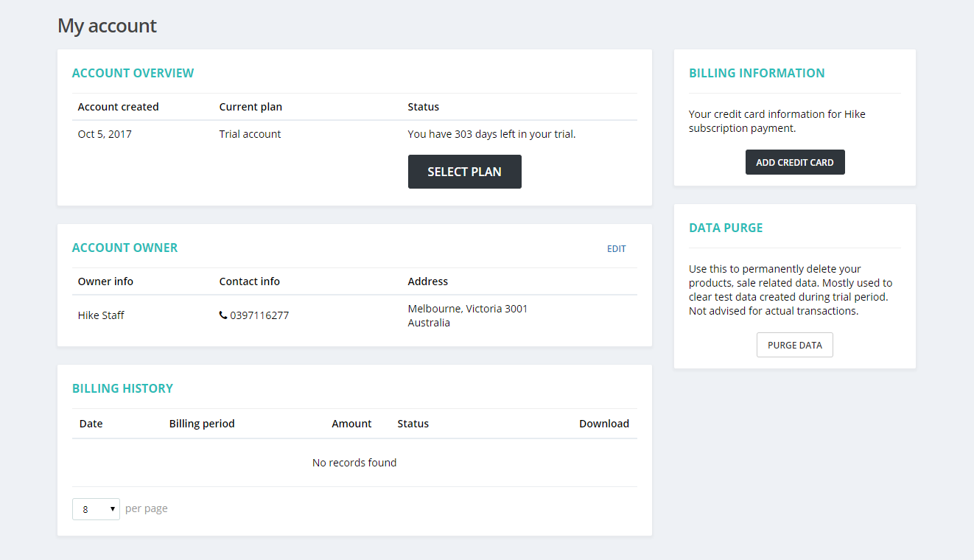
Task: Expand the per page dropdown
Action: click(96, 509)
